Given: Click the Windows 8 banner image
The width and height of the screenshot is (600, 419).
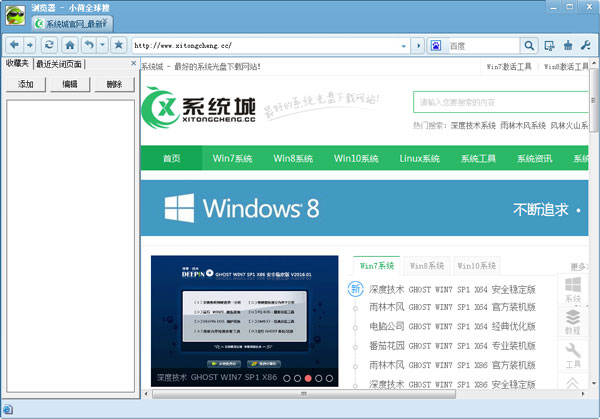Looking at the screenshot, I should pos(364,208).
